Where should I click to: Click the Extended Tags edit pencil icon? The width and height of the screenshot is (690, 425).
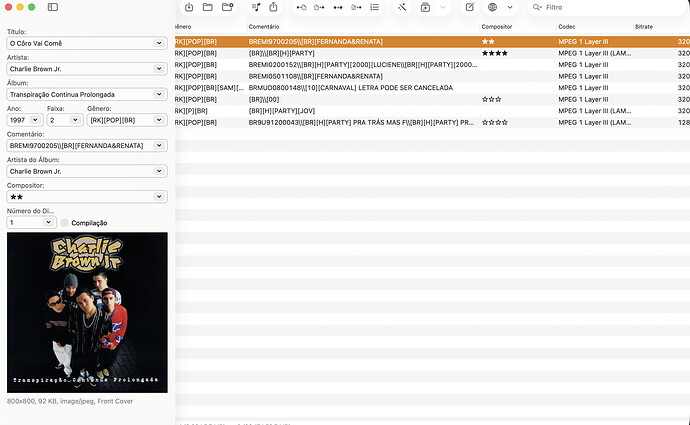470,7
